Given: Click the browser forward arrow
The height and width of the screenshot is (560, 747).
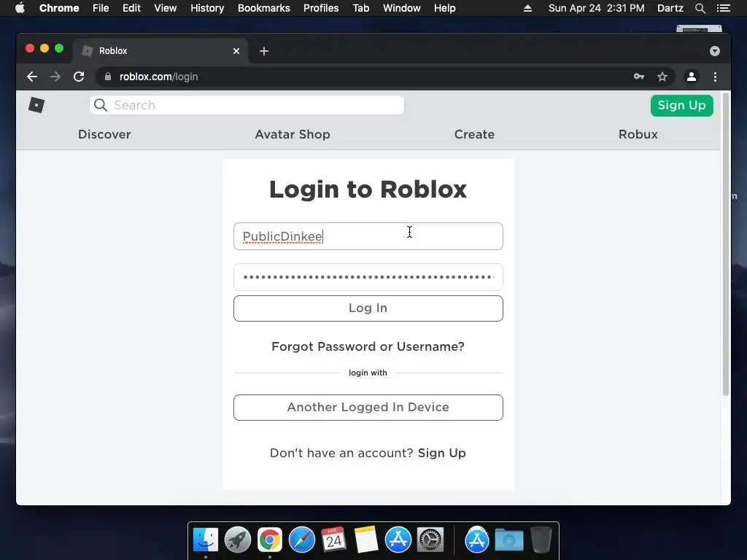Looking at the screenshot, I should pos(55,77).
